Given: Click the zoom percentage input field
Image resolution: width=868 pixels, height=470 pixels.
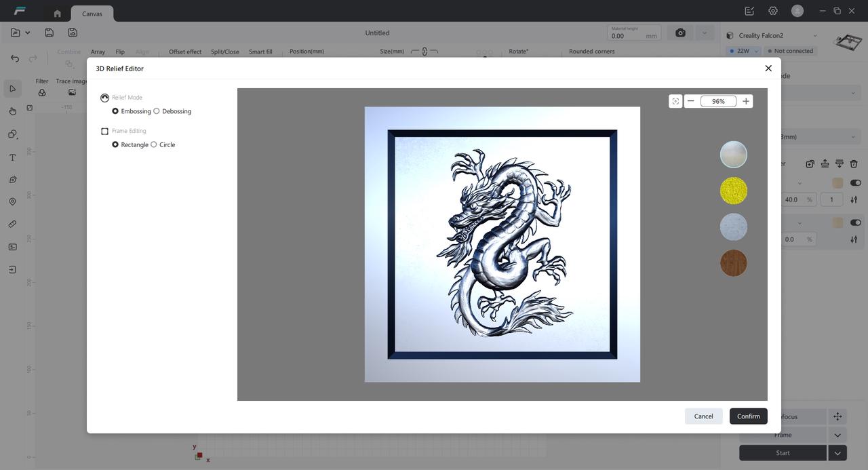Looking at the screenshot, I should (x=718, y=101).
